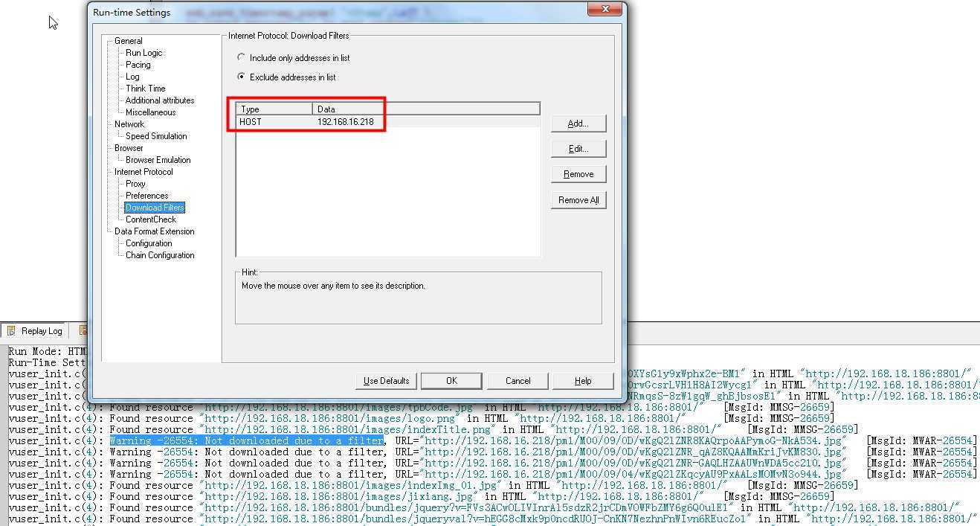The width and height of the screenshot is (980, 526).
Task: Open the ContentCheck settings
Action: pos(151,219)
